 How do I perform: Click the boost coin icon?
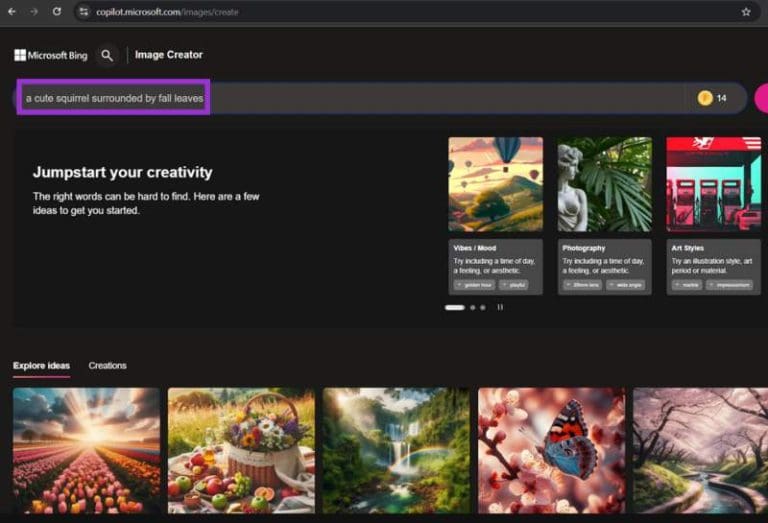(x=705, y=98)
